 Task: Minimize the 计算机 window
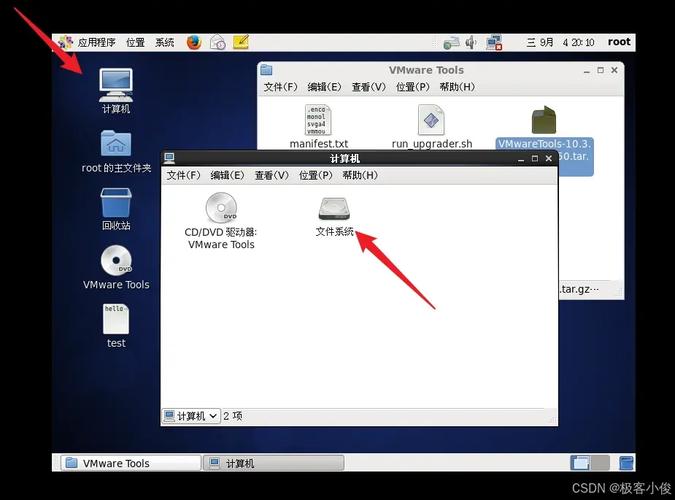521,159
